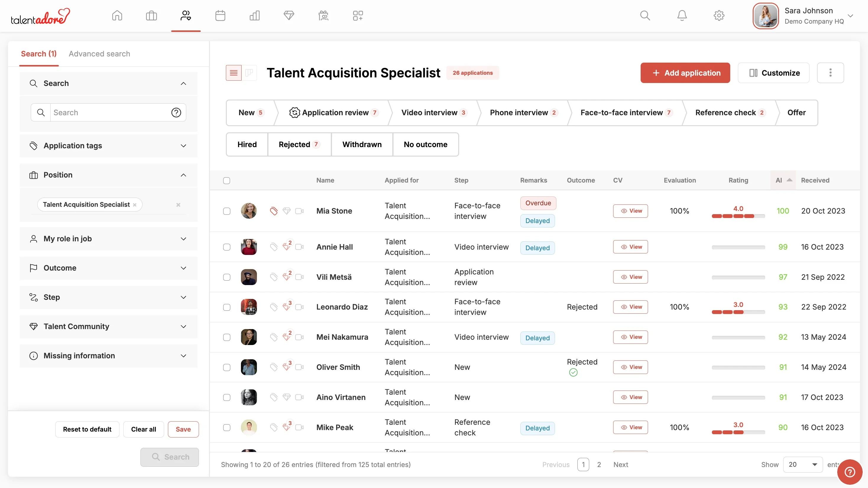Switch to kanban board view icon

249,73
